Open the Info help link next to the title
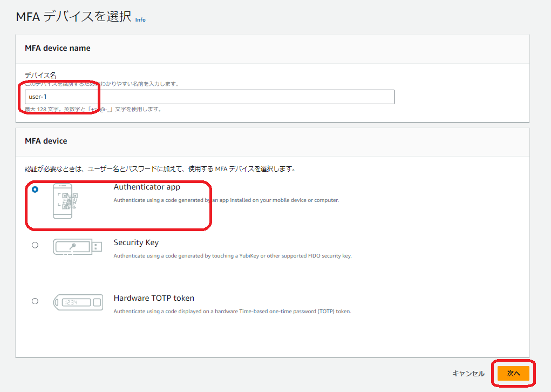The image size is (551, 392). tap(140, 19)
